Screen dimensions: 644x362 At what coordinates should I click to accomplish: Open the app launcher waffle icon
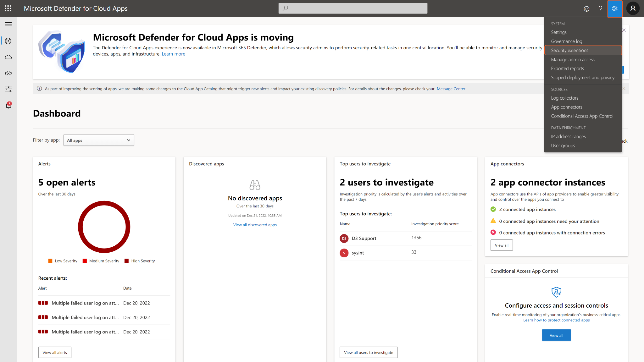tap(8, 8)
